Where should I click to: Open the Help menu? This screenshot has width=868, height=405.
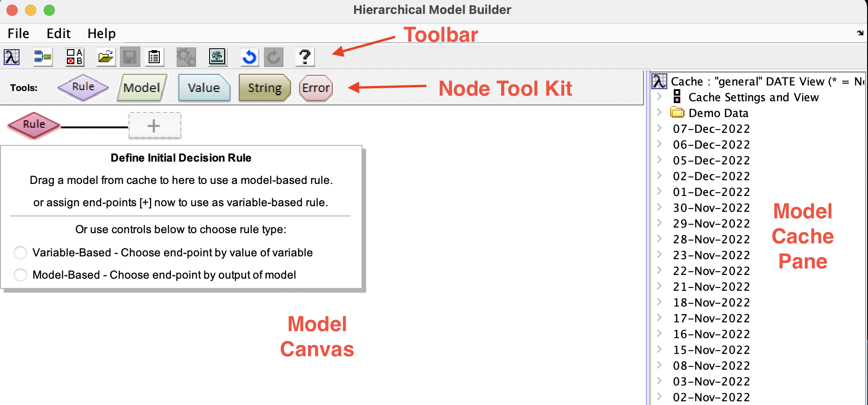pyautogui.click(x=101, y=33)
